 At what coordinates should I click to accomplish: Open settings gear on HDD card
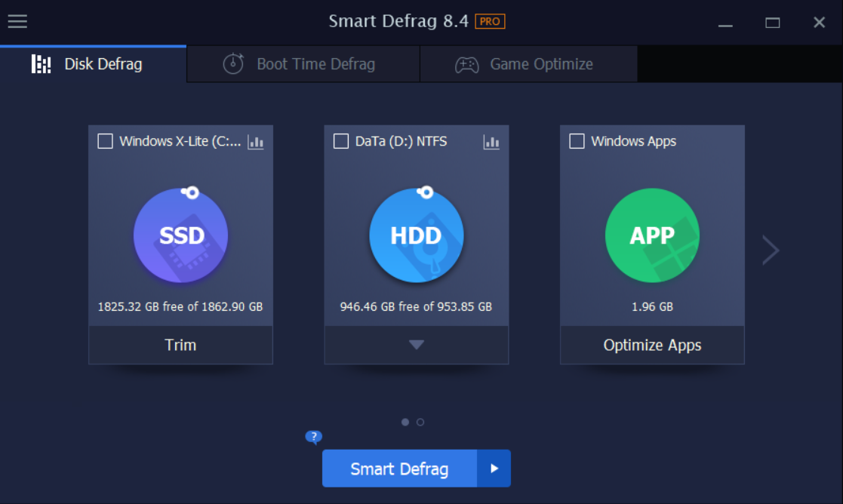pos(426,192)
